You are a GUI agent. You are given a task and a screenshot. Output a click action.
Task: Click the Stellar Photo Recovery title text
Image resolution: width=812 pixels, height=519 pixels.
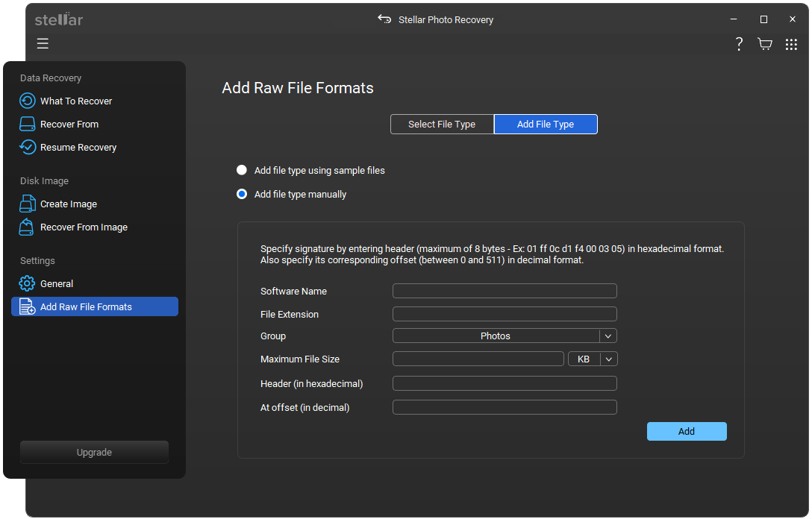(446, 19)
